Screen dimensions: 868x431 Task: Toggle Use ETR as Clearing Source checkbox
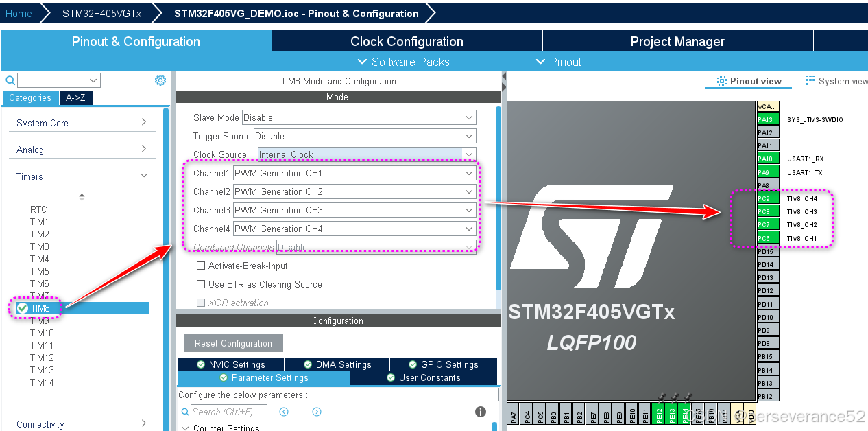coord(201,284)
